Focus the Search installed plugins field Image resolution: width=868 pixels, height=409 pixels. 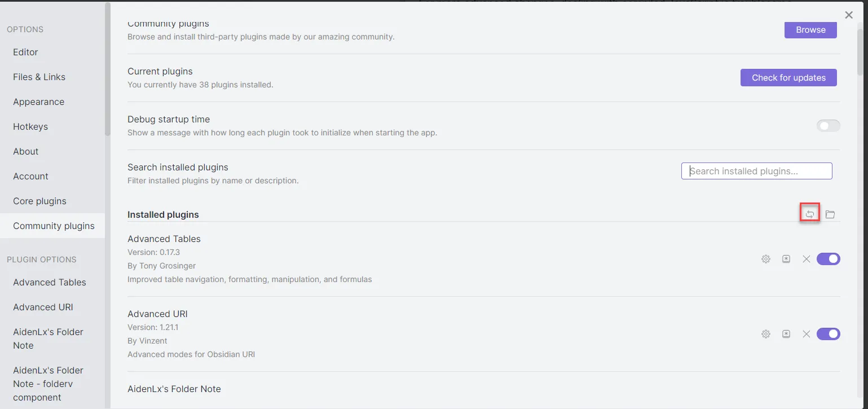[x=756, y=171]
